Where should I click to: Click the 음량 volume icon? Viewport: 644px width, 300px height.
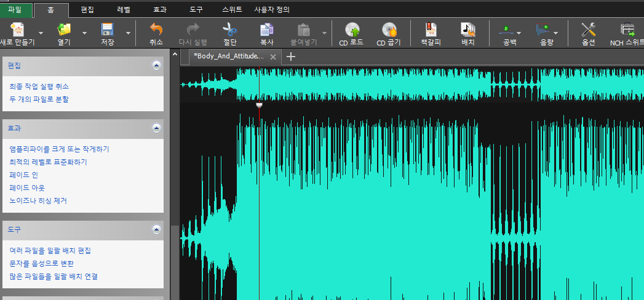(x=543, y=30)
